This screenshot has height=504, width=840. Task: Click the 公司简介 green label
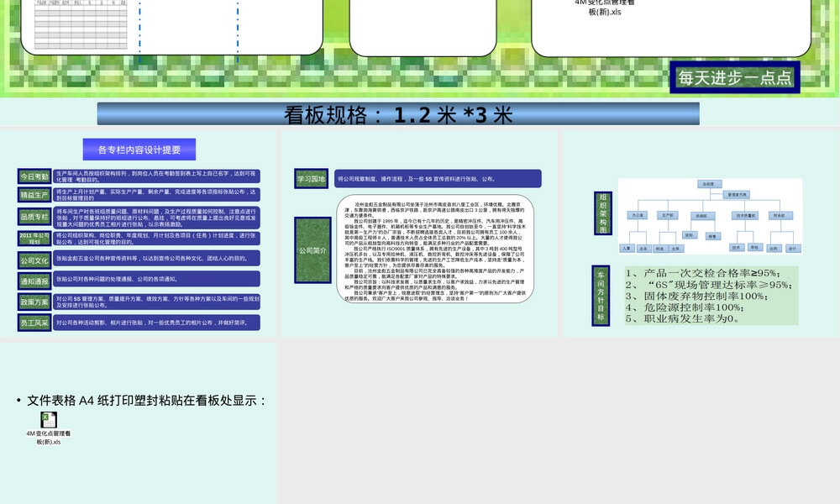(312, 250)
